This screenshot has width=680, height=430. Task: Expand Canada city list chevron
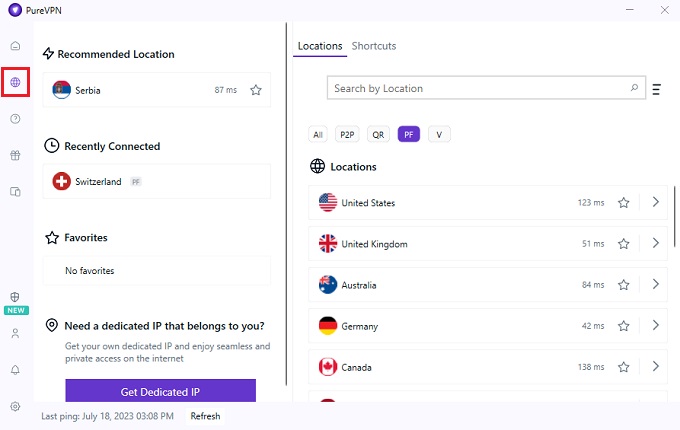click(656, 366)
